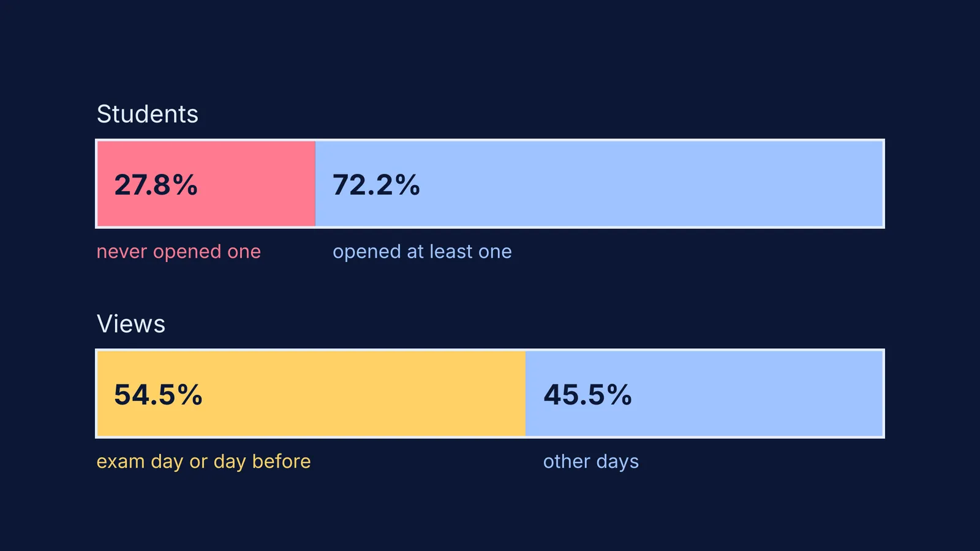This screenshot has width=980, height=551.
Task: Click the 72.2% percentage text
Action: (x=376, y=185)
